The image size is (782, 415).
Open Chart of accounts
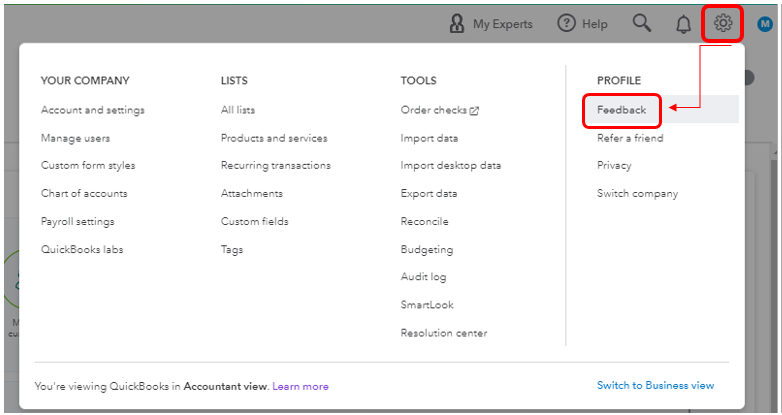coord(84,193)
